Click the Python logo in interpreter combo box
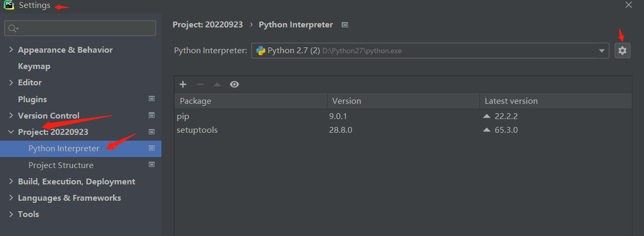Viewport: 644px width, 236px height. 260,51
